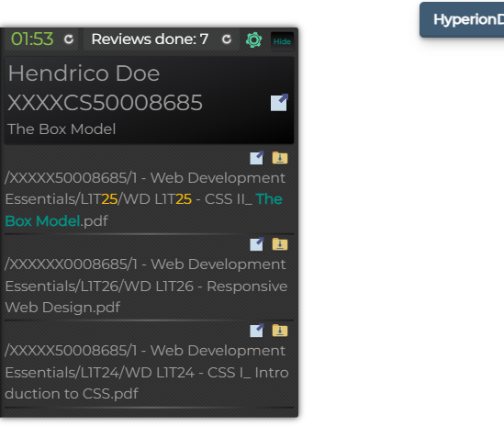Open the HyperionD button at top right
This screenshot has width=504, height=427.
[462, 19]
